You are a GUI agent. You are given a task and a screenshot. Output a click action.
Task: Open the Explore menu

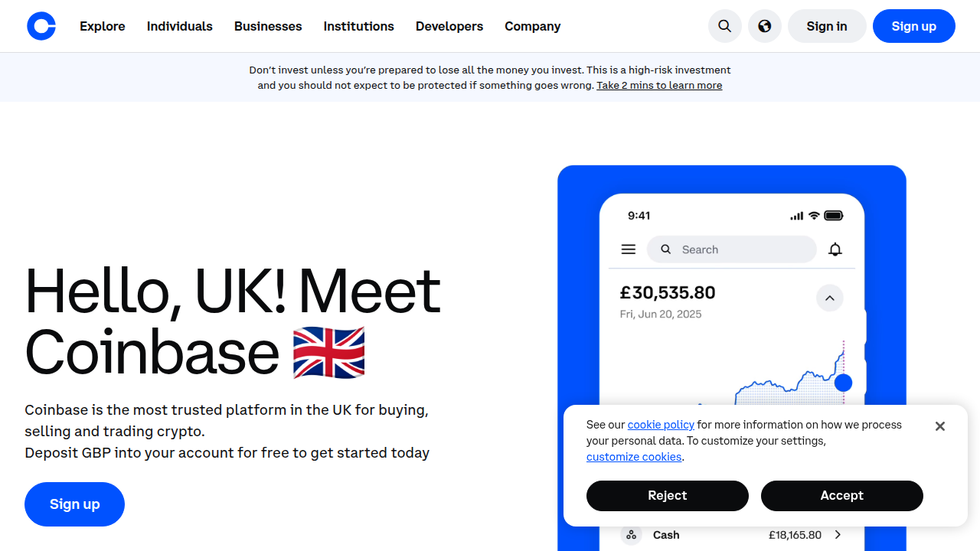[x=102, y=26]
